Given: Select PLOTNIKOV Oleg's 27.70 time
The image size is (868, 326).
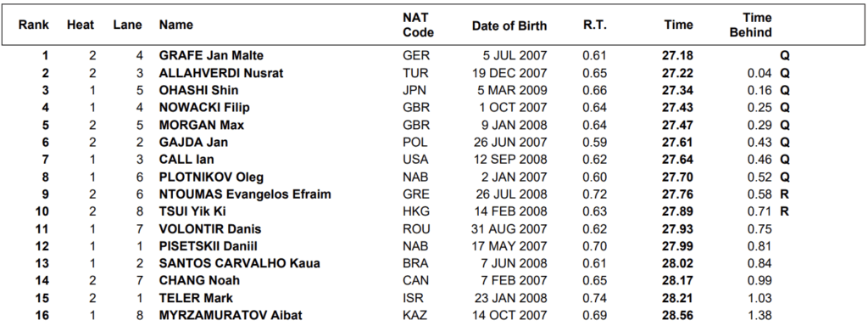Looking at the screenshot, I should (x=677, y=177).
